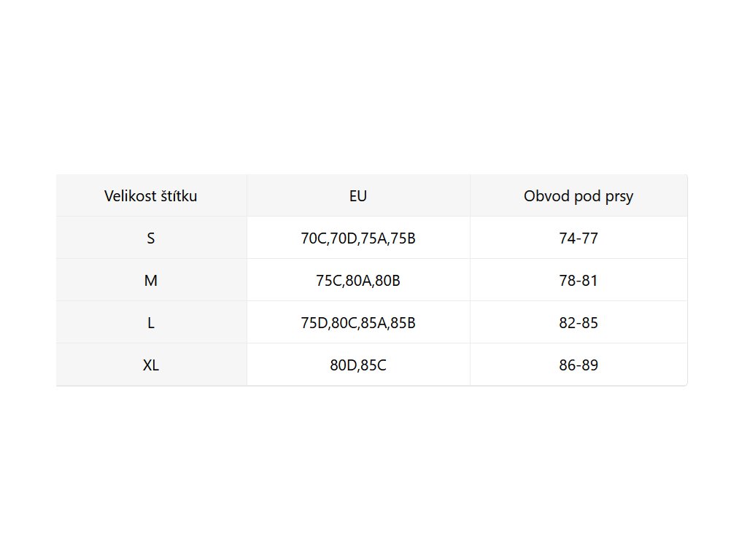Click the '70C,70D,75A,75B' EU cell
Screen dimensions: 747x560
(x=358, y=238)
